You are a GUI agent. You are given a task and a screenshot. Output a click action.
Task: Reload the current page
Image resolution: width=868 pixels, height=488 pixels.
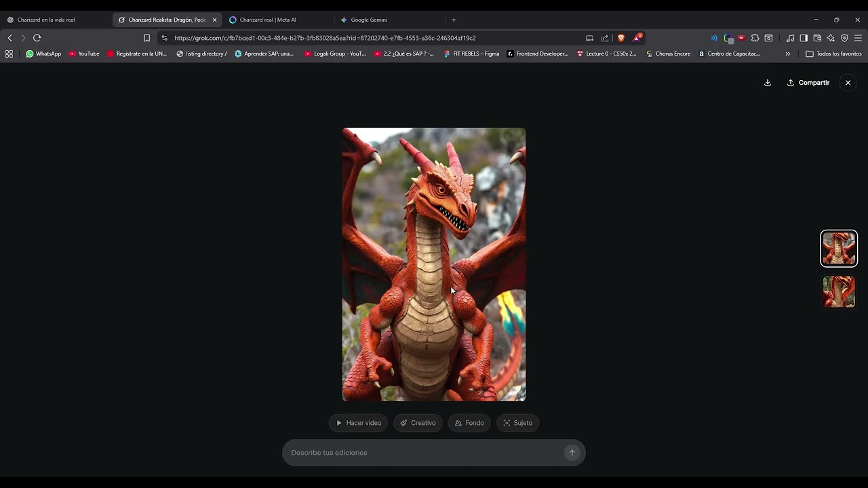(x=37, y=38)
